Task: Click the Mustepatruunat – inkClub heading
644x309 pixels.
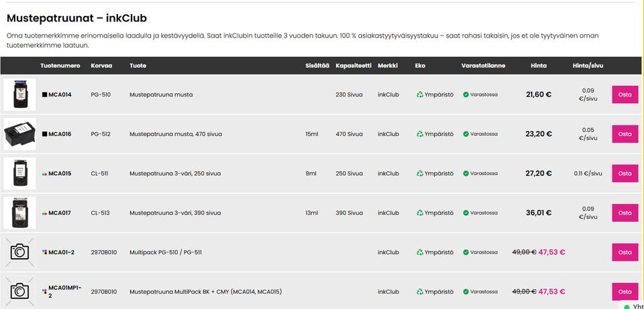Action: click(x=76, y=18)
